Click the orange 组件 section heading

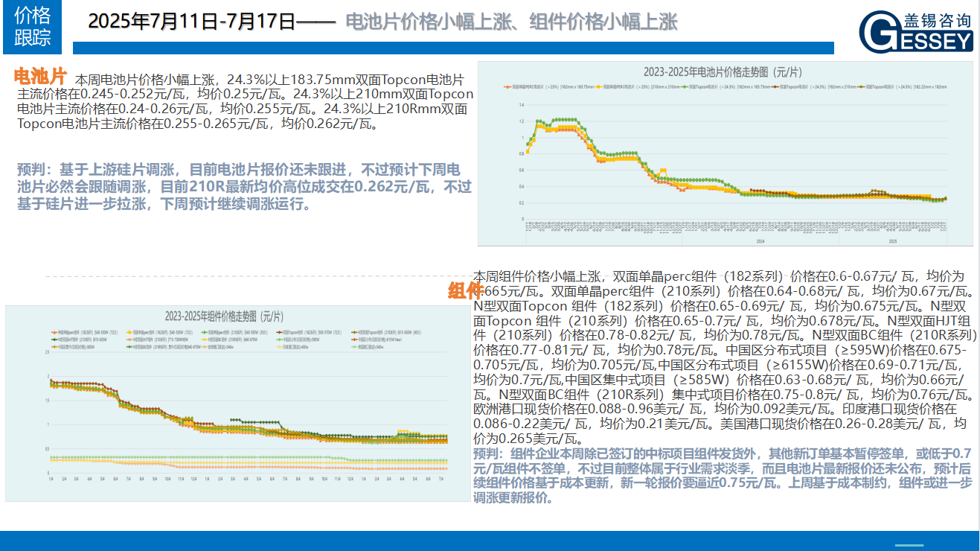pos(465,291)
